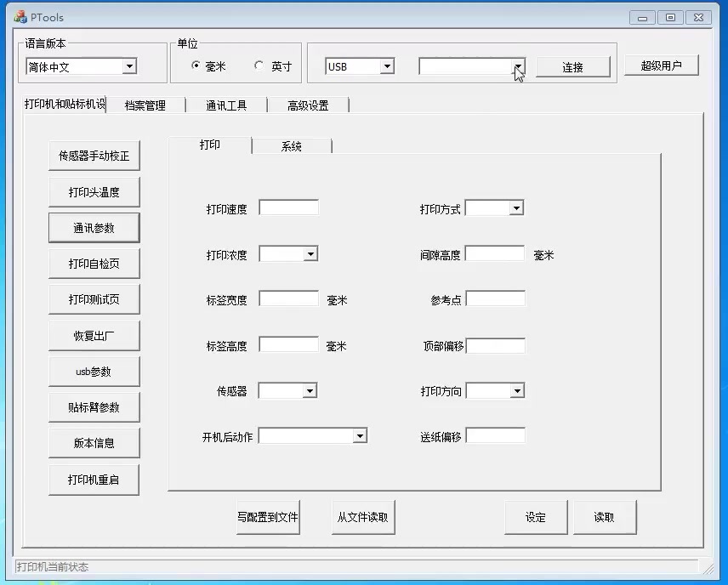The image size is (728, 585).
Task: Switch to the 档案管理 tab
Action: point(145,105)
